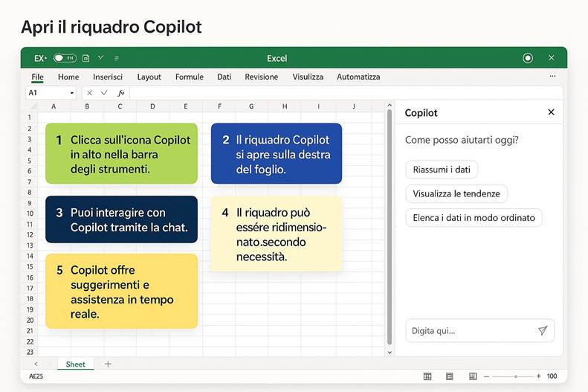Image resolution: width=588 pixels, height=392 pixels.
Task: Select all cells via corner triangle
Action: pyautogui.click(x=32, y=106)
